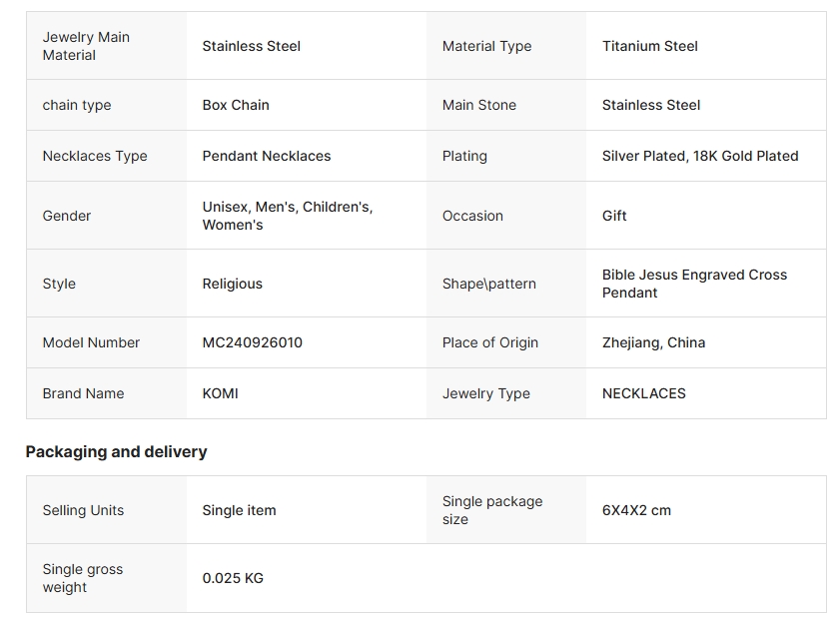Click the Gender value listing Unisex, Men's
Viewport: 840px width, 617px height.
pos(287,216)
